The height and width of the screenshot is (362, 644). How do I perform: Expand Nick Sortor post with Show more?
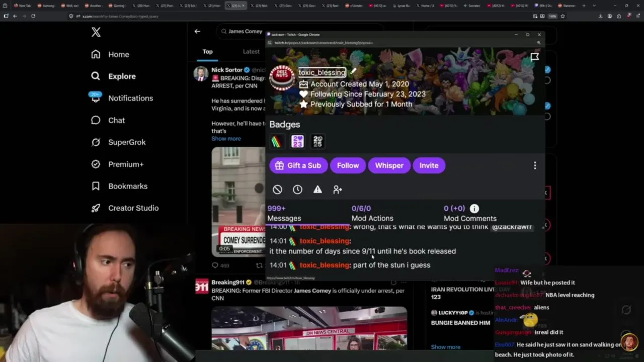click(x=226, y=139)
